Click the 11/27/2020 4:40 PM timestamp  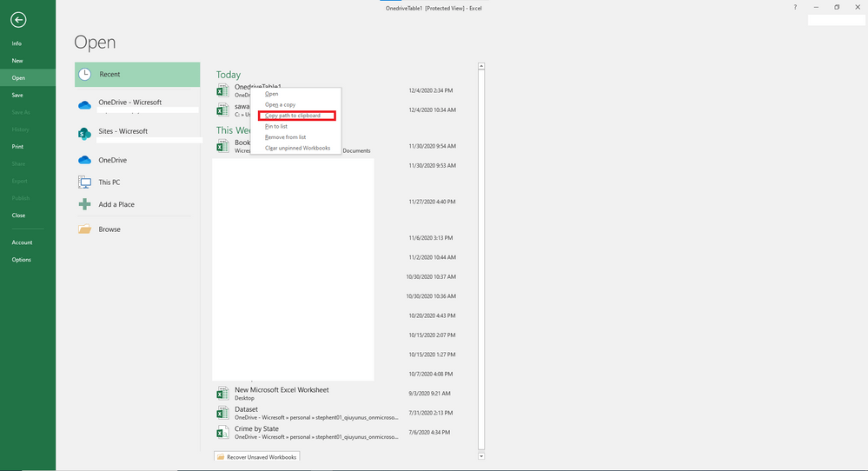(x=433, y=202)
